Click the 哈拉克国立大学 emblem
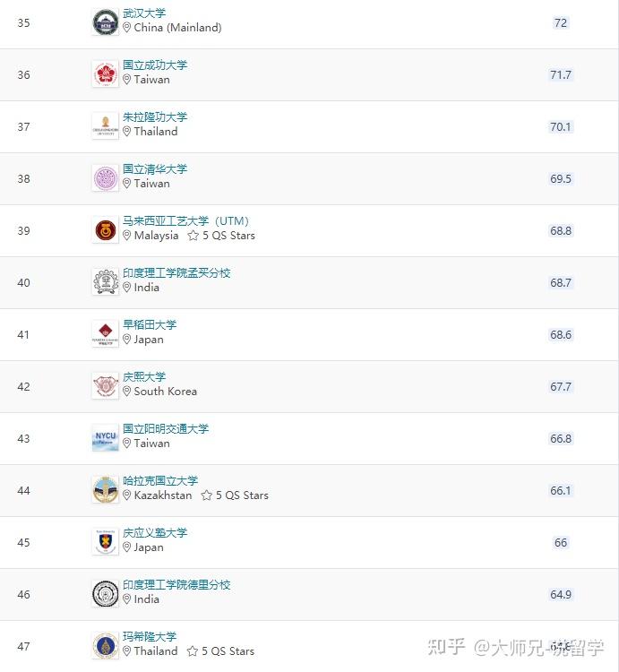The image size is (619, 672). [105, 490]
